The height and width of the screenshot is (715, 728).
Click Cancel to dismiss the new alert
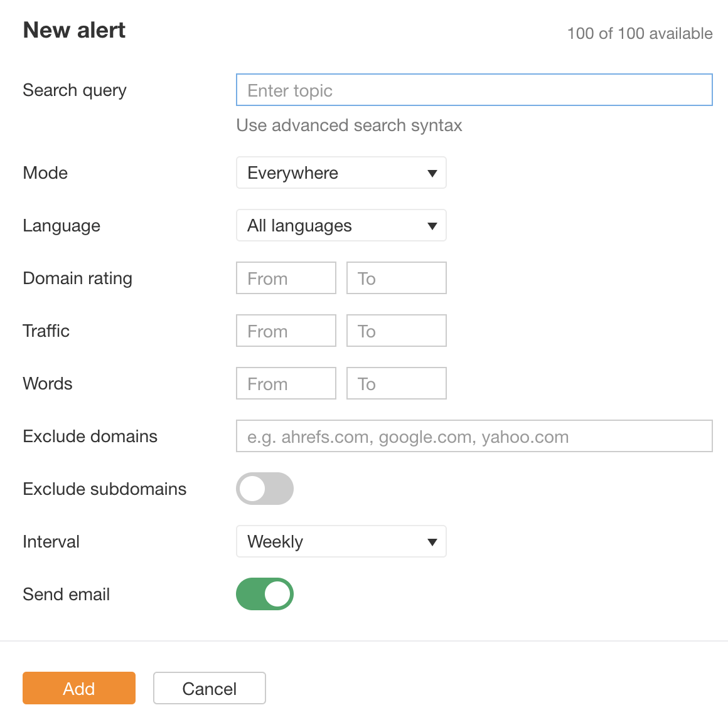(209, 688)
